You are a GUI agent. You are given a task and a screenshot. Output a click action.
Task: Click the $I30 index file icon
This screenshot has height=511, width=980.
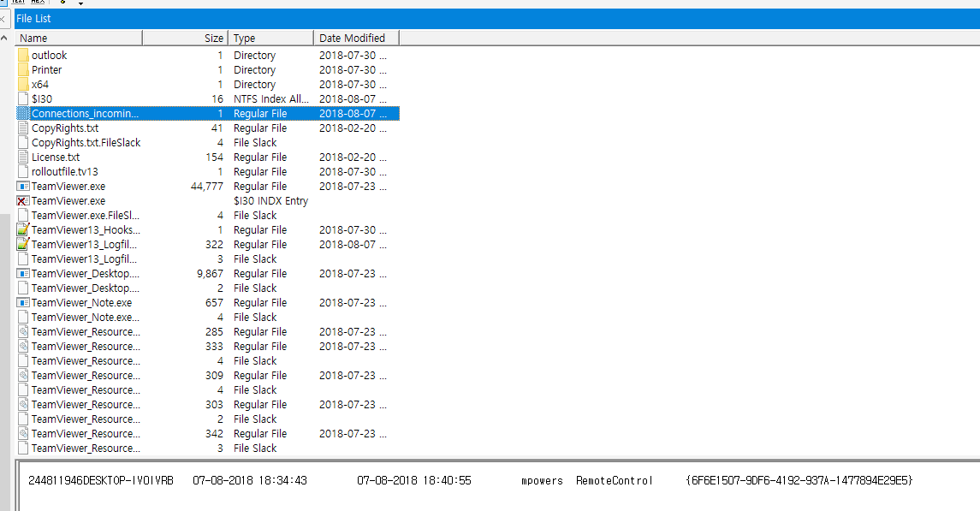(23, 98)
